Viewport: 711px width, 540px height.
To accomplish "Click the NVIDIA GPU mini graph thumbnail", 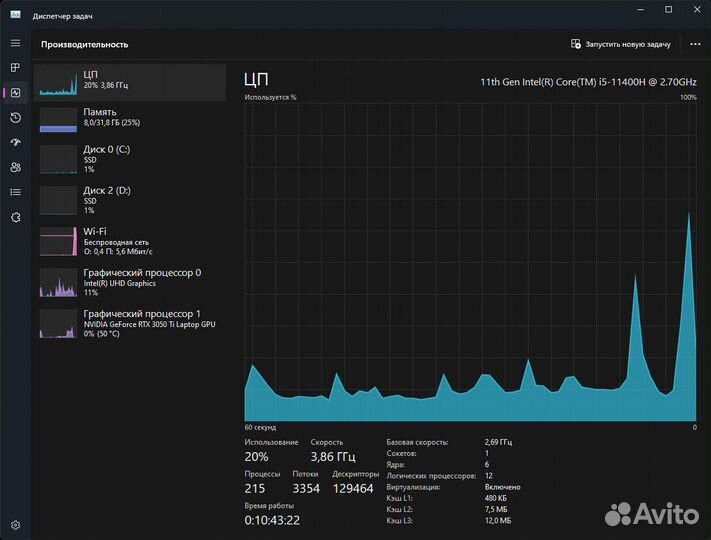I will pos(58,324).
